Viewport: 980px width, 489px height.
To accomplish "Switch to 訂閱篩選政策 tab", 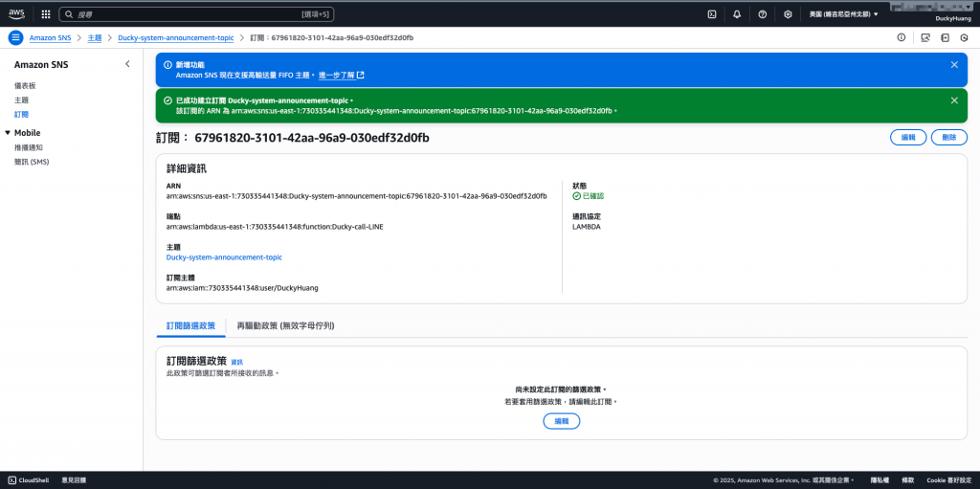I will (190, 325).
